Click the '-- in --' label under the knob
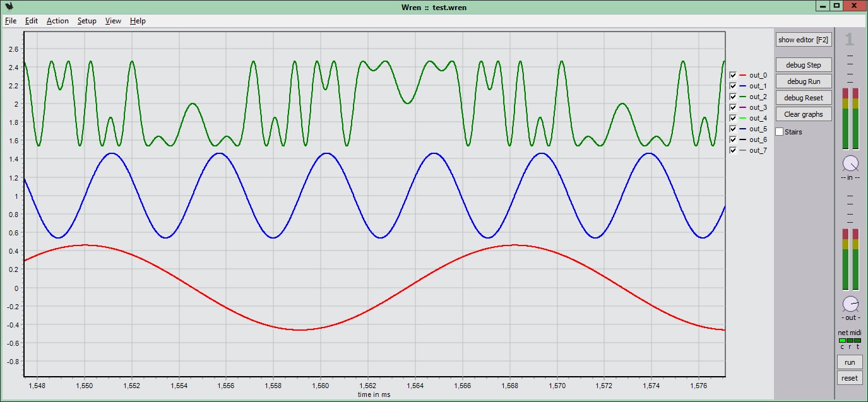Screen dimensions: 868x402 click(x=850, y=177)
